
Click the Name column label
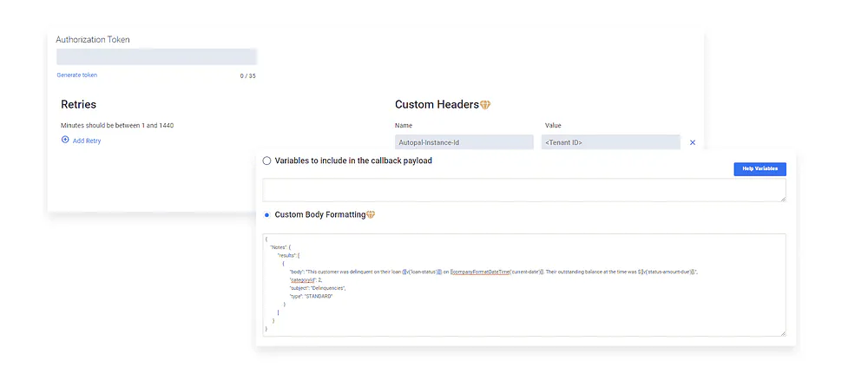[x=404, y=126]
